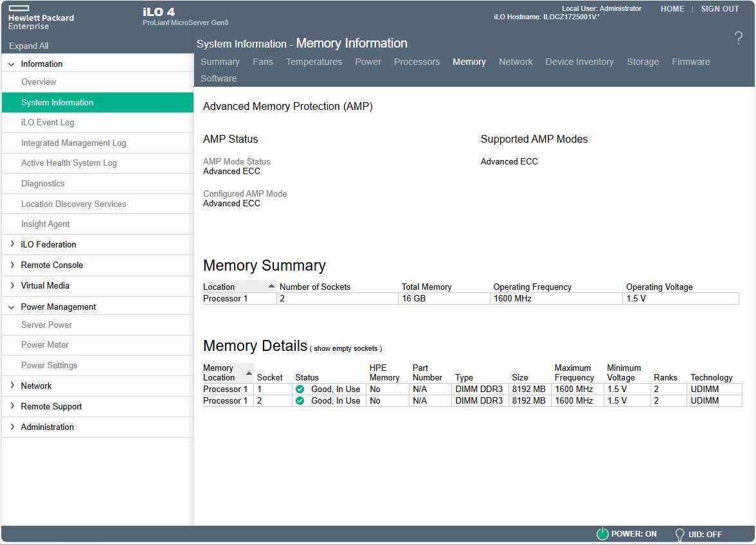Viewport: 756px width, 545px height.
Task: Collapse the Information section chevron
Action: (x=12, y=64)
